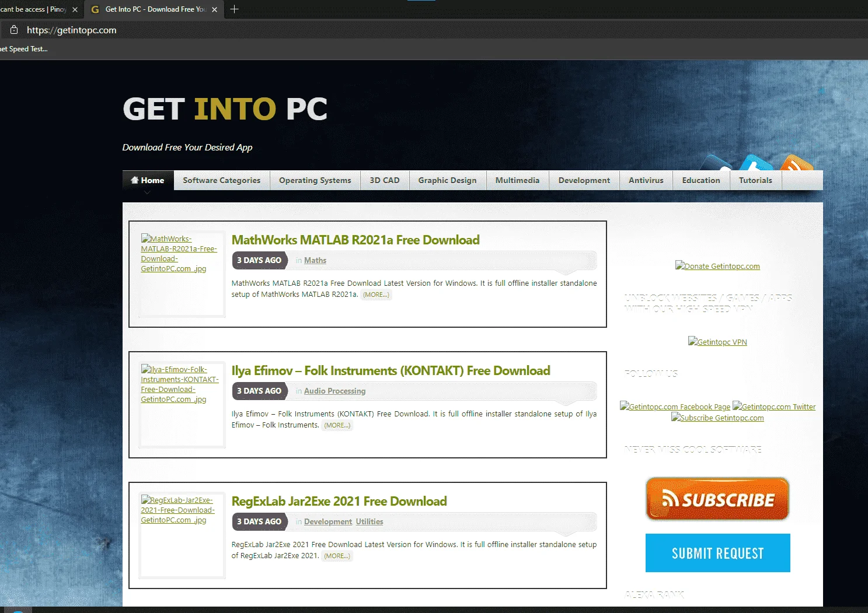Viewport: 868px width, 613px height.
Task: Open the Utilities category link
Action: 369,521
